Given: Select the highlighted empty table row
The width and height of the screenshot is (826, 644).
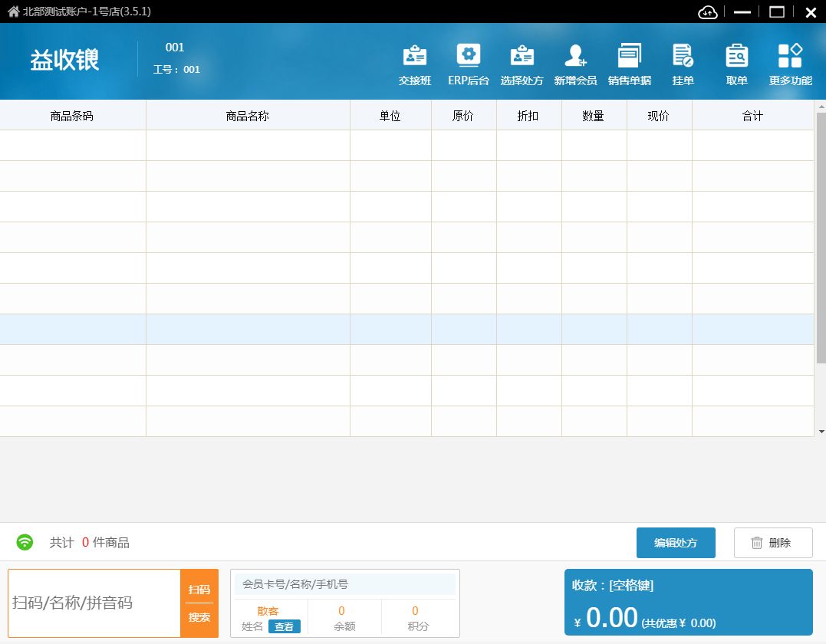Looking at the screenshot, I should [x=406, y=329].
